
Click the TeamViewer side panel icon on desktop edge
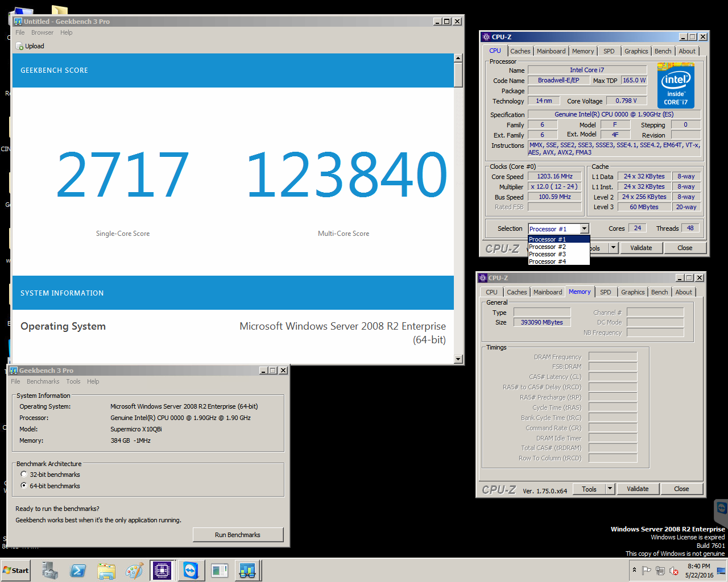tap(721, 509)
